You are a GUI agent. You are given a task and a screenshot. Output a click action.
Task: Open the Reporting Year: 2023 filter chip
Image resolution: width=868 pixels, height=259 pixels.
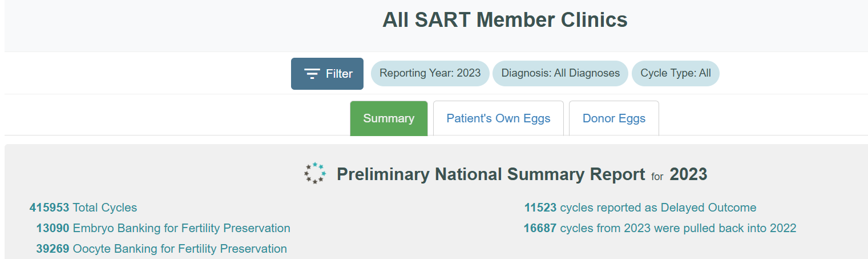[430, 73]
